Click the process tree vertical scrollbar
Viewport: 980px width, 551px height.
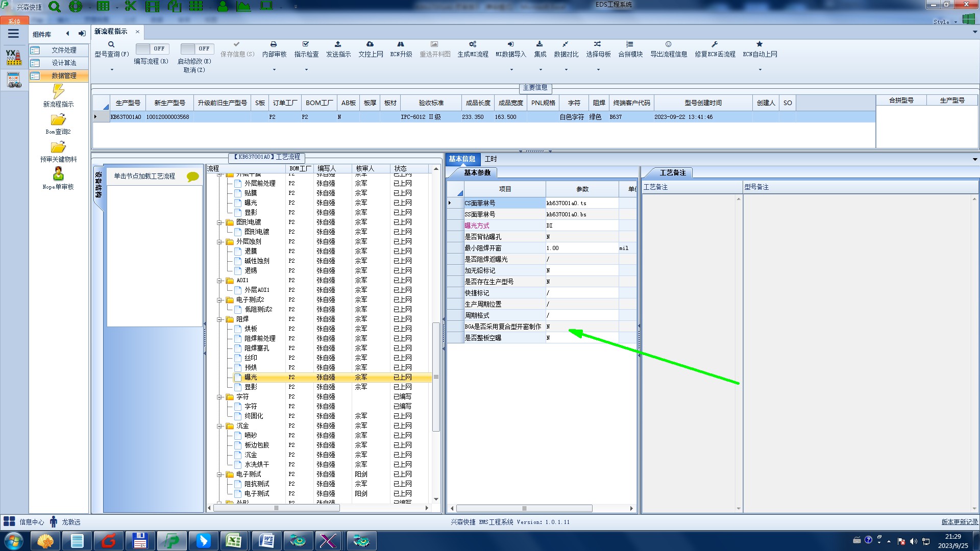[x=436, y=378]
